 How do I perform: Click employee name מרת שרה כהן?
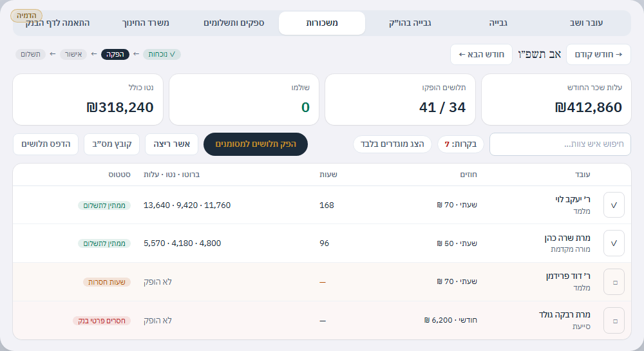coord(567,238)
